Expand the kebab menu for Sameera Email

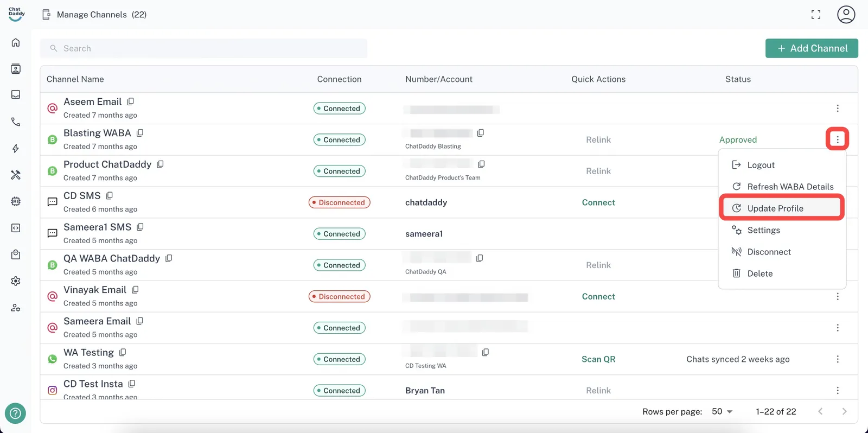click(x=838, y=328)
